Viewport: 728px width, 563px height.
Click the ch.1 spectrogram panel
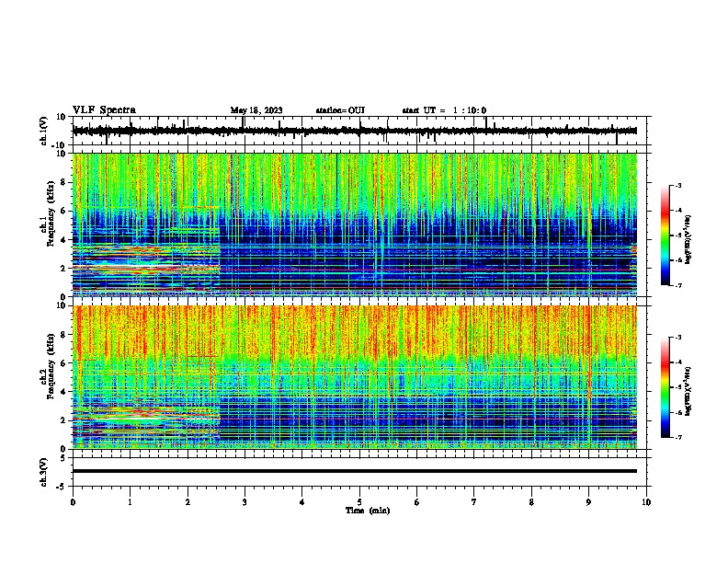(x=355, y=224)
